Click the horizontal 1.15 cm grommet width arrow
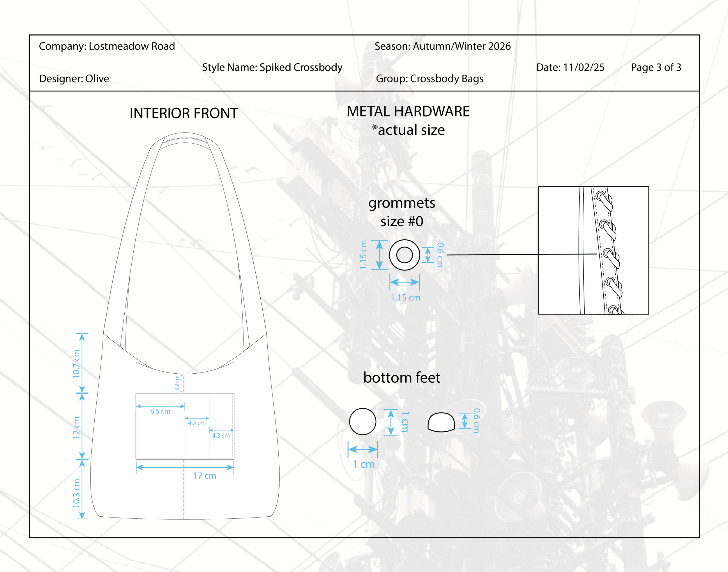728x572 pixels. pos(404,282)
